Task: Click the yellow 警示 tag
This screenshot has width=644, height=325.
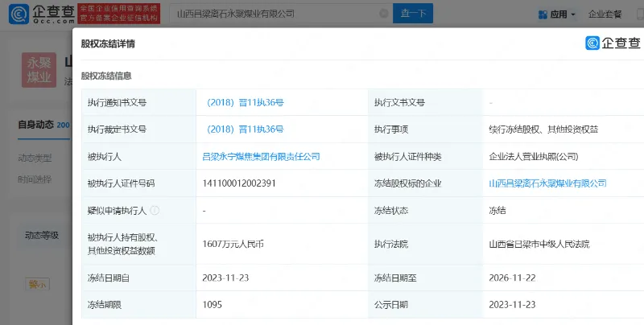Action: point(38,283)
